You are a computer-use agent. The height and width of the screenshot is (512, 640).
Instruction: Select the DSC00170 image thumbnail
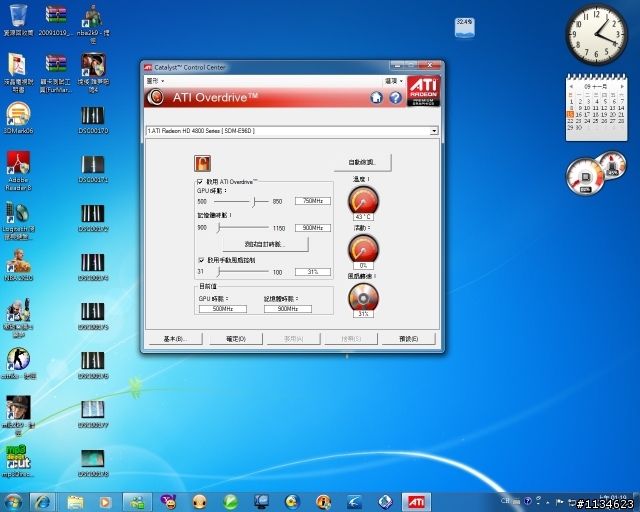(93, 120)
